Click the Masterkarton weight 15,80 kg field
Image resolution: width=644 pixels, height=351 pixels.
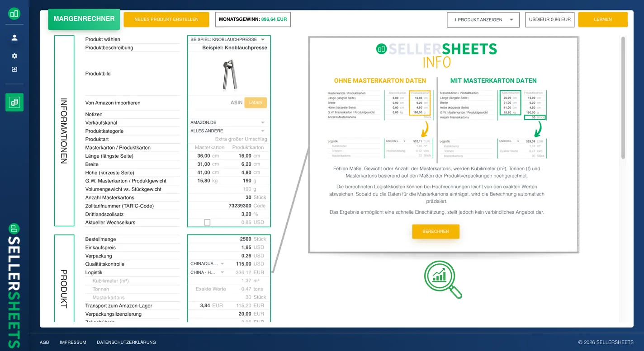[204, 181]
